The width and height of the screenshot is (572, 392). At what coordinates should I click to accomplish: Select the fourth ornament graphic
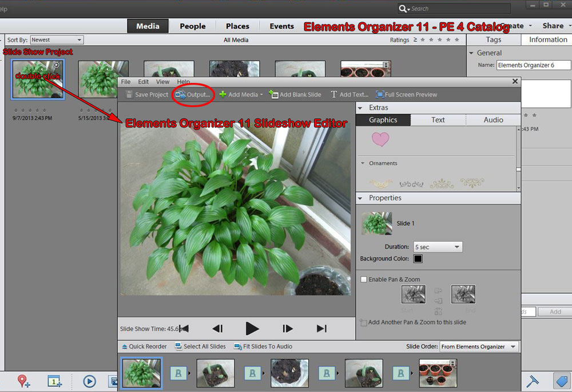pos(472,182)
